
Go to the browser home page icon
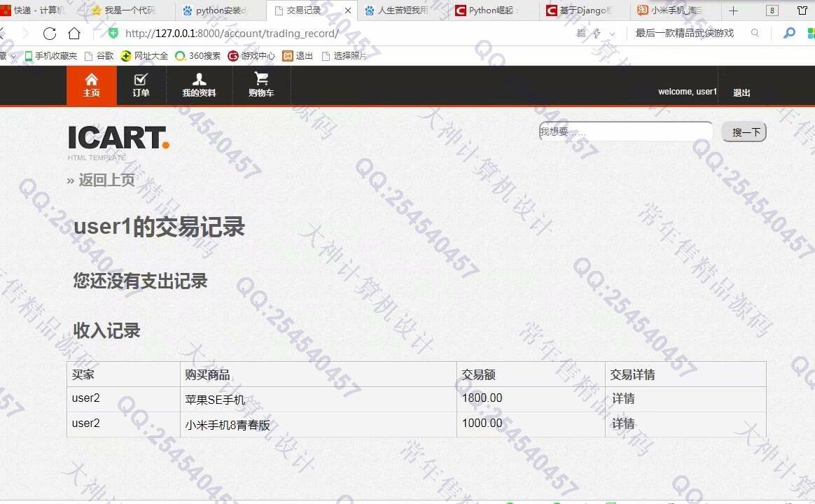[74, 34]
